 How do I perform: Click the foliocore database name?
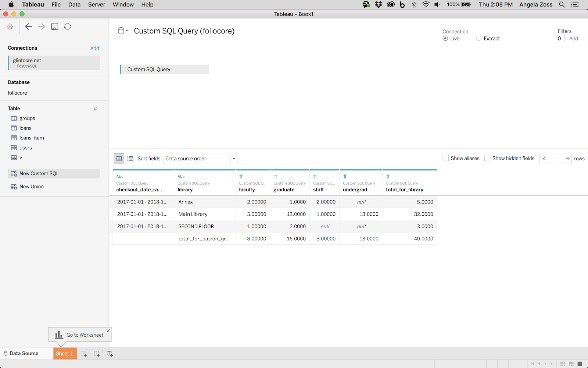coord(17,93)
